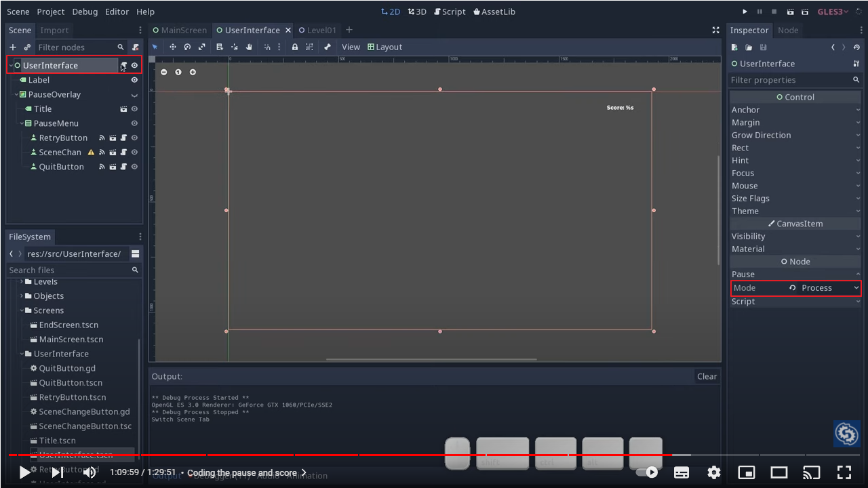Open the AssetLib workspace
Image resolution: width=868 pixels, height=488 pixels.
click(x=494, y=12)
